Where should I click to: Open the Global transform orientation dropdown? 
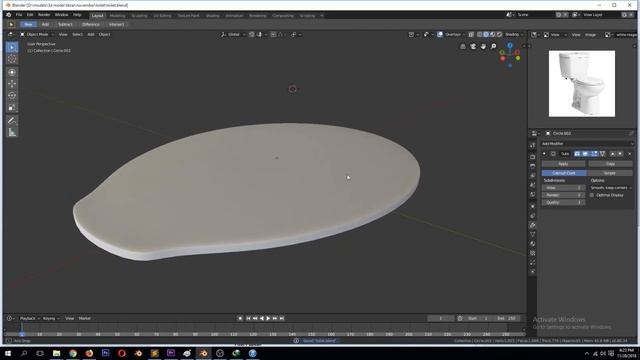(233, 35)
